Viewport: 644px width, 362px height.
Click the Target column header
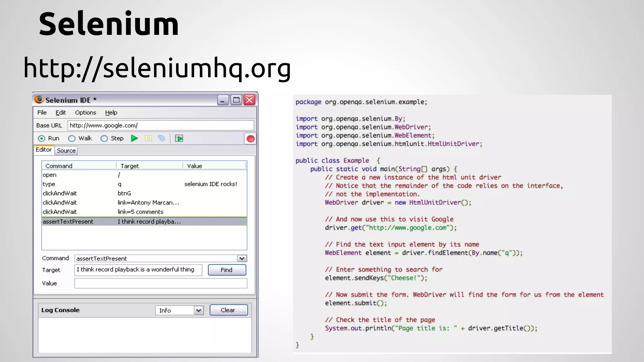(149, 166)
